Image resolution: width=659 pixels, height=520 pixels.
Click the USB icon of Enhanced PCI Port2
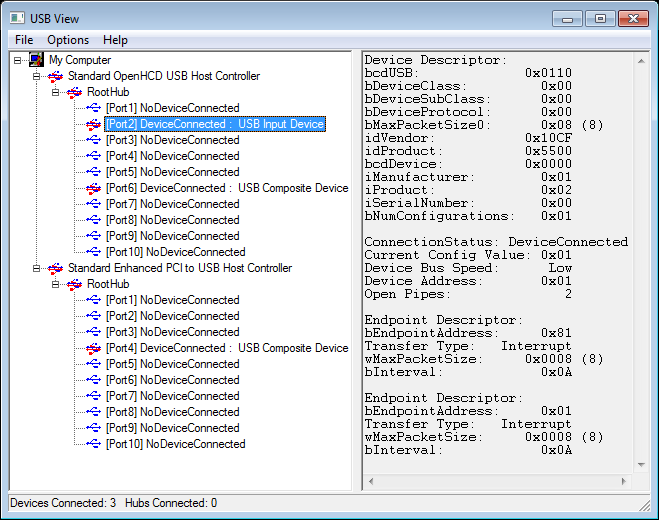(93, 316)
